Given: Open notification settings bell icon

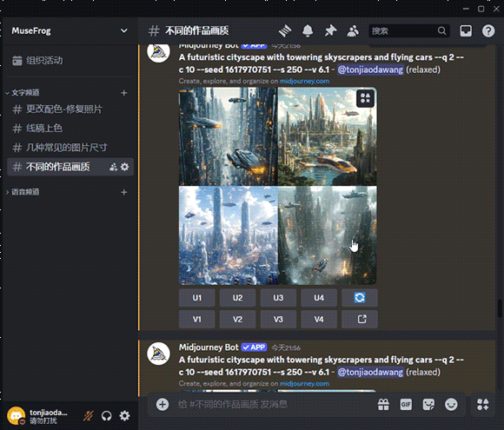Looking at the screenshot, I should tap(308, 31).
